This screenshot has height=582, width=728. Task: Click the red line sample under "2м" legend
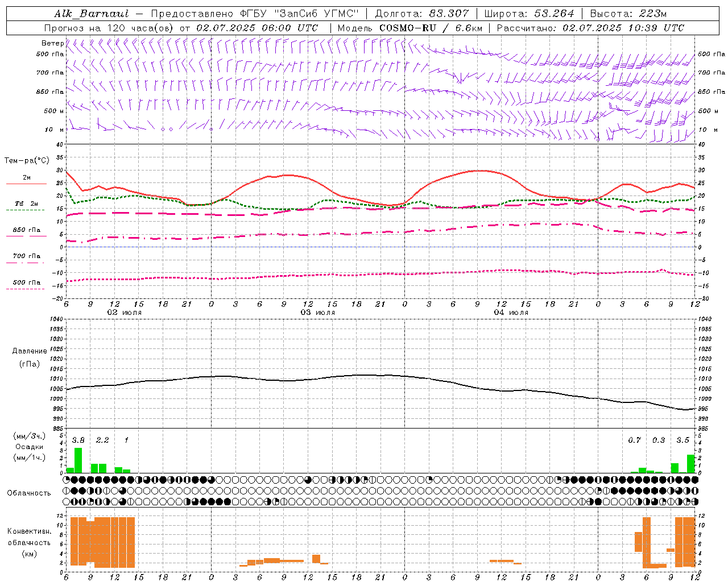[x=26, y=184]
